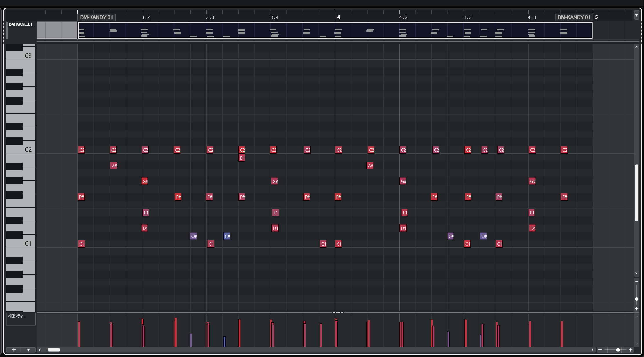Click ruler position 4.3
Viewport: 644px width, 357px height.
tap(468, 17)
